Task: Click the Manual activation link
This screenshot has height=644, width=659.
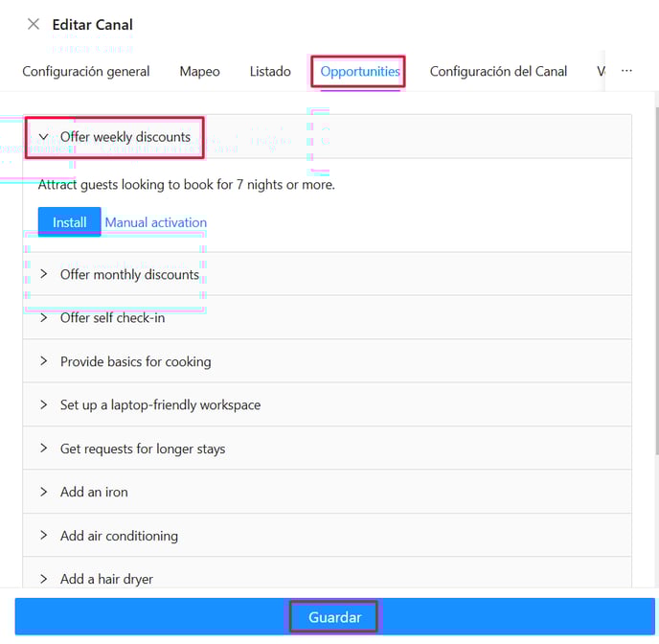Action: pyautogui.click(x=155, y=222)
